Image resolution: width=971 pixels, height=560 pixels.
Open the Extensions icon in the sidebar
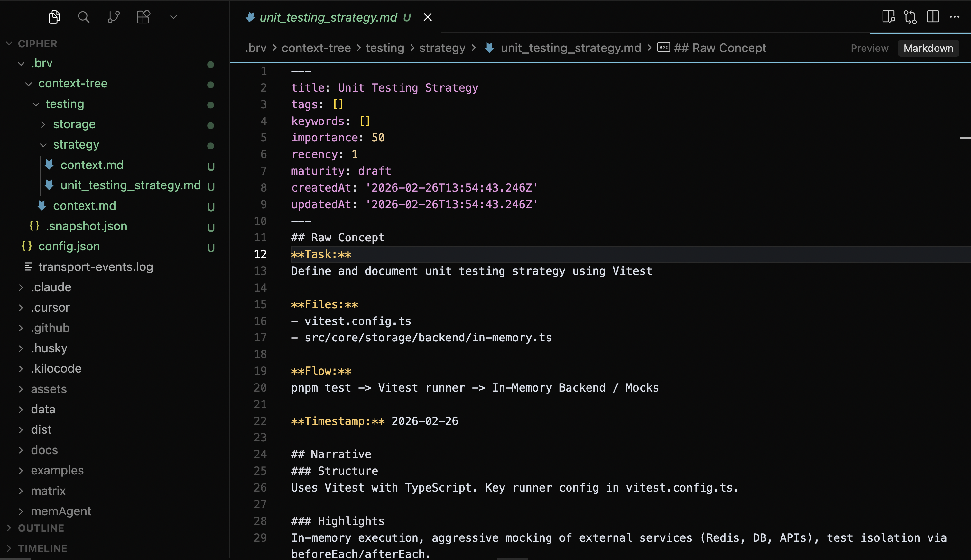pos(143,17)
